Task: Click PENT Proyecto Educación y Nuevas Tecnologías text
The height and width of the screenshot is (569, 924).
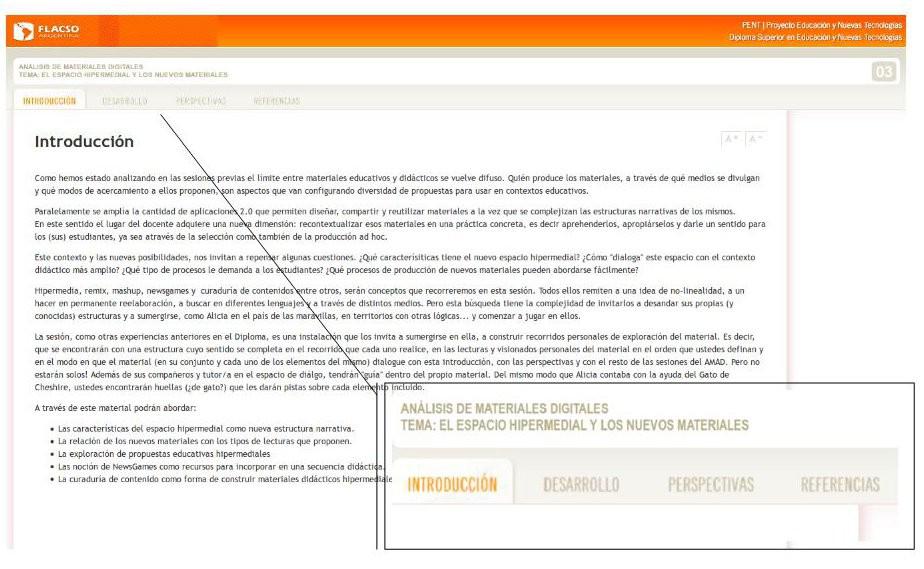Action: (816, 24)
